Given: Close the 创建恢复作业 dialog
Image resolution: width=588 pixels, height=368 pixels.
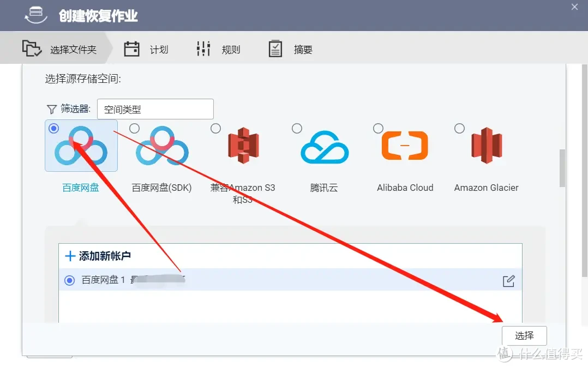Looking at the screenshot, I should 574,7.
